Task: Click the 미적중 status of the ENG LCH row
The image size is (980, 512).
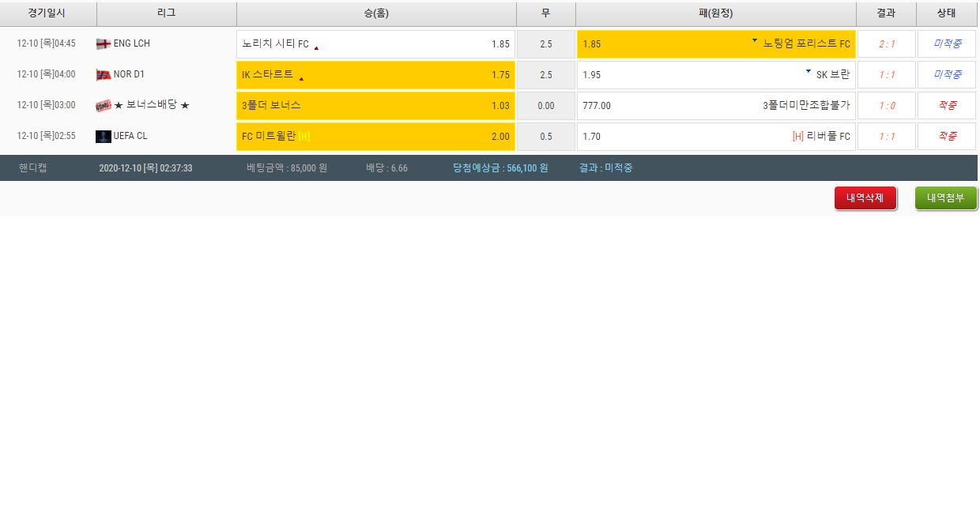Action: (x=947, y=44)
